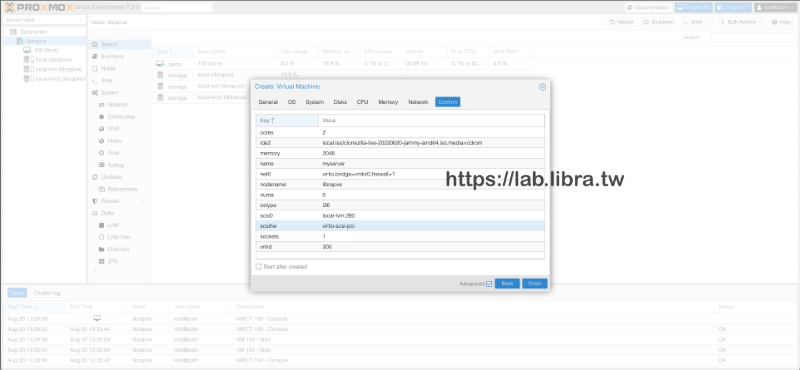The image size is (800, 370).
Task: Switch to the Network tab in wizard
Action: coord(418,102)
